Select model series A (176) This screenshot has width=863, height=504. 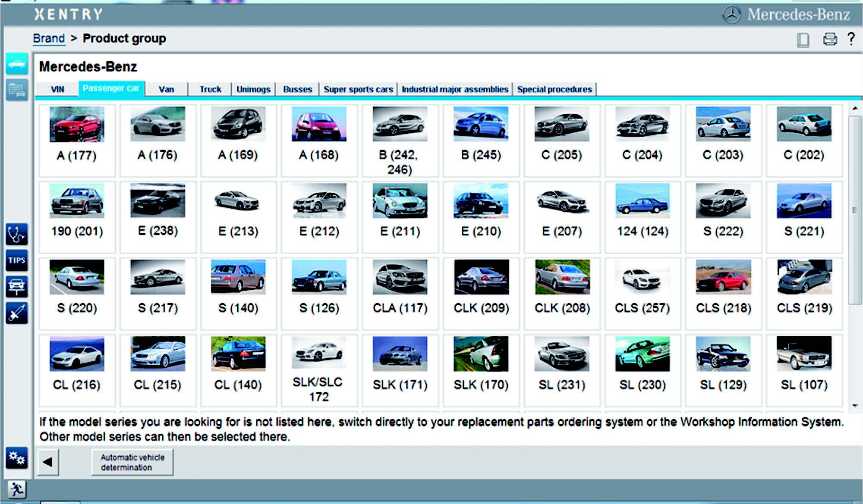tap(157, 141)
